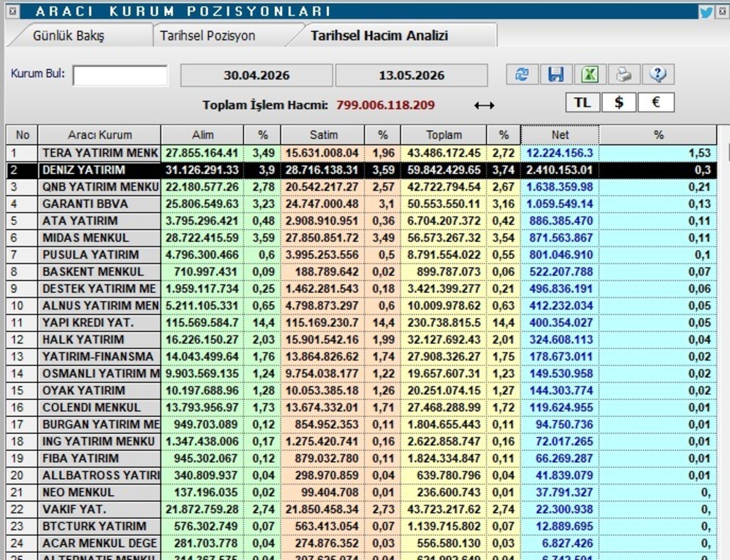The image size is (730, 560).
Task: Select the GARANTI BBVA row
Action: click(x=363, y=204)
